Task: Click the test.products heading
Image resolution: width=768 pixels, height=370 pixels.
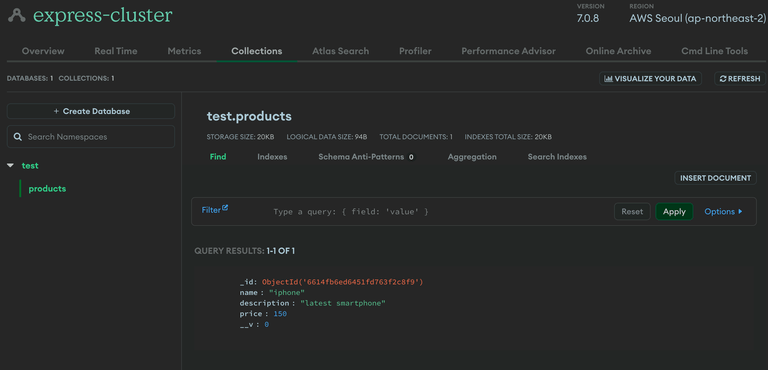Action: pos(249,116)
